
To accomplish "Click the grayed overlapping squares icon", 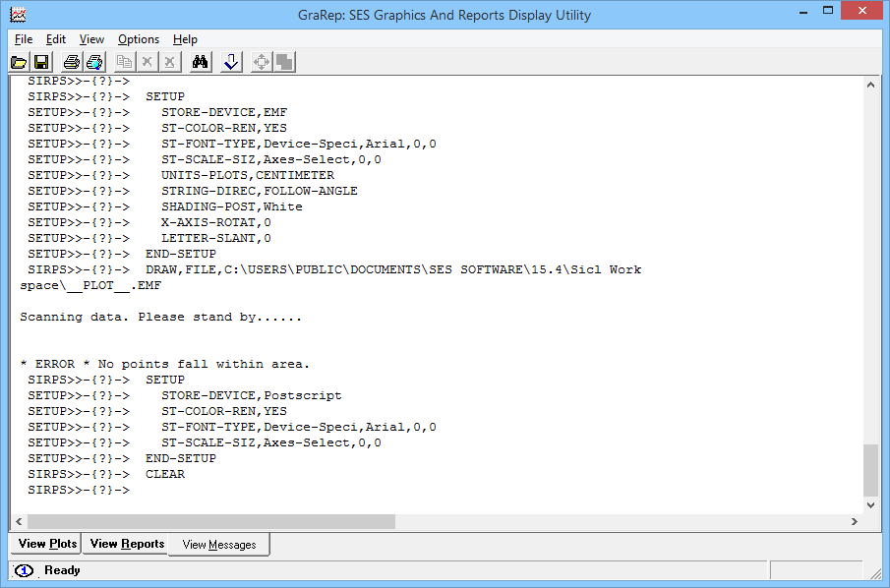I will click(x=284, y=62).
